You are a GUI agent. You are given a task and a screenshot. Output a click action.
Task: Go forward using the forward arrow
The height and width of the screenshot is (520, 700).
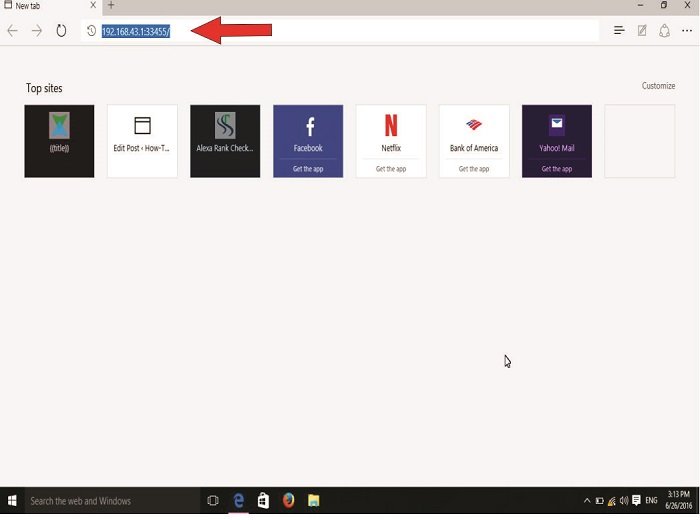(37, 31)
